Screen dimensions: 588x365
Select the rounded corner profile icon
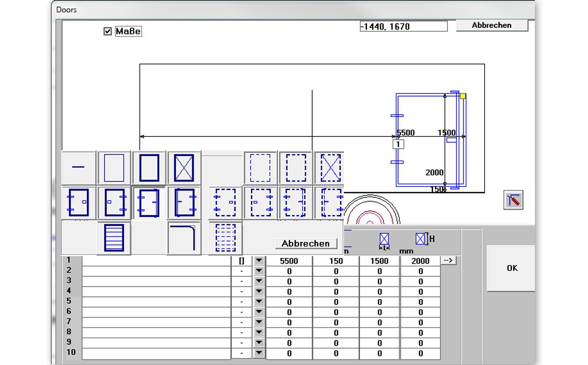click(183, 238)
